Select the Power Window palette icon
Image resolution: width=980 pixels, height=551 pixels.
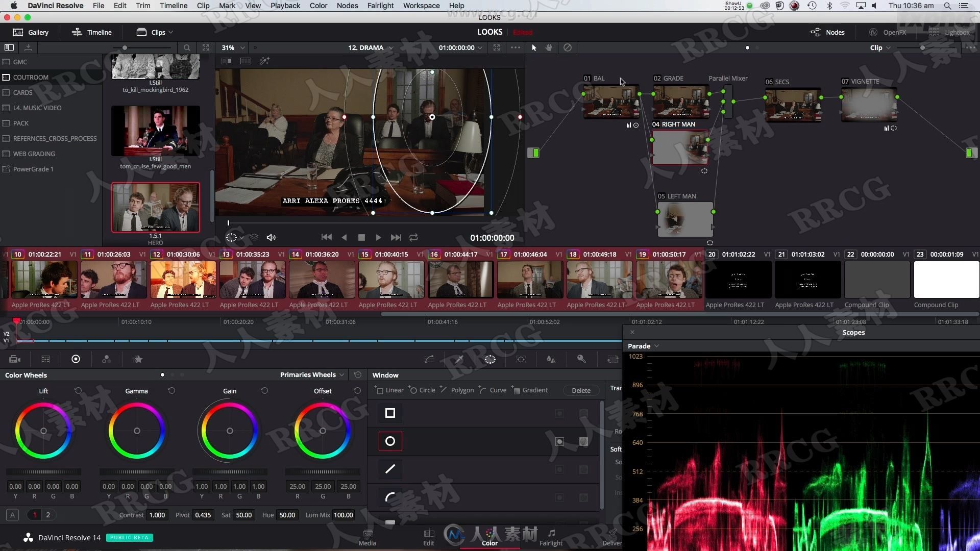pyautogui.click(x=490, y=359)
